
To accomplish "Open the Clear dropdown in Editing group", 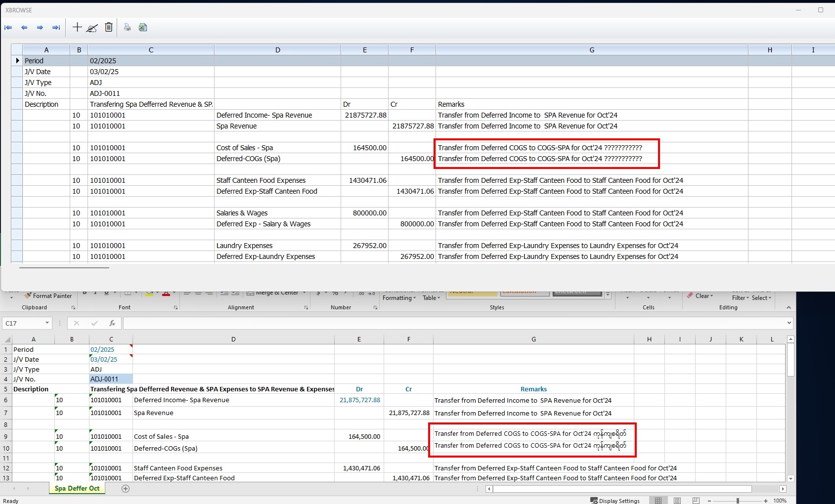I will 711,296.
